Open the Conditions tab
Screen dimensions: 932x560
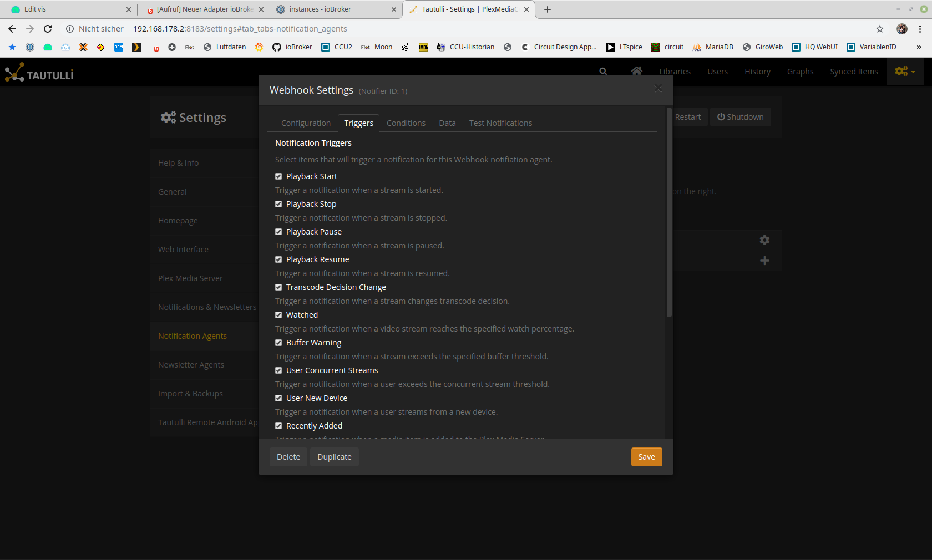click(406, 123)
